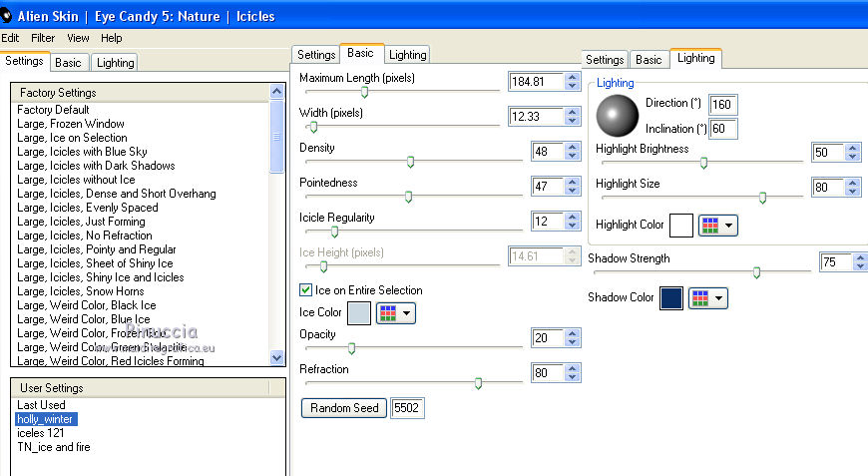
Task: Click the Ice Color swatch
Action: pos(359,313)
